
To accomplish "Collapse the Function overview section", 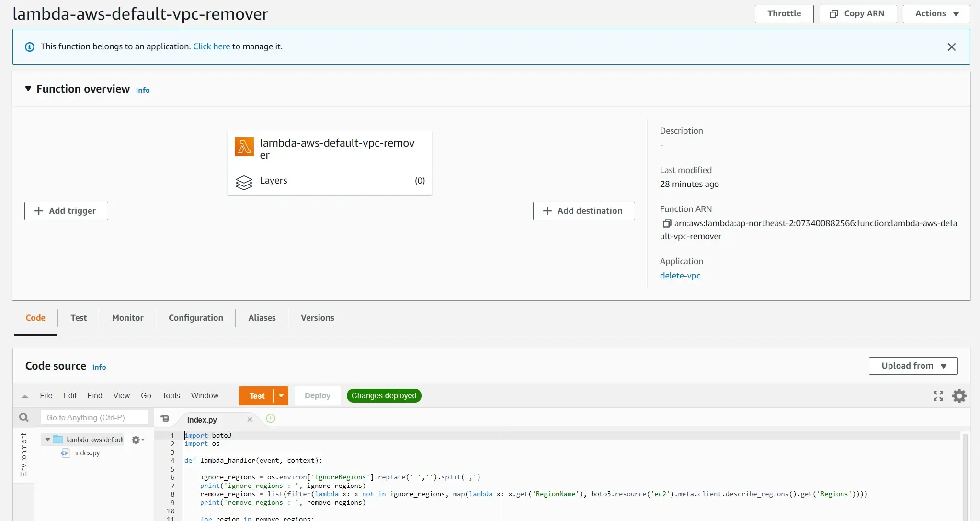I will coord(28,89).
